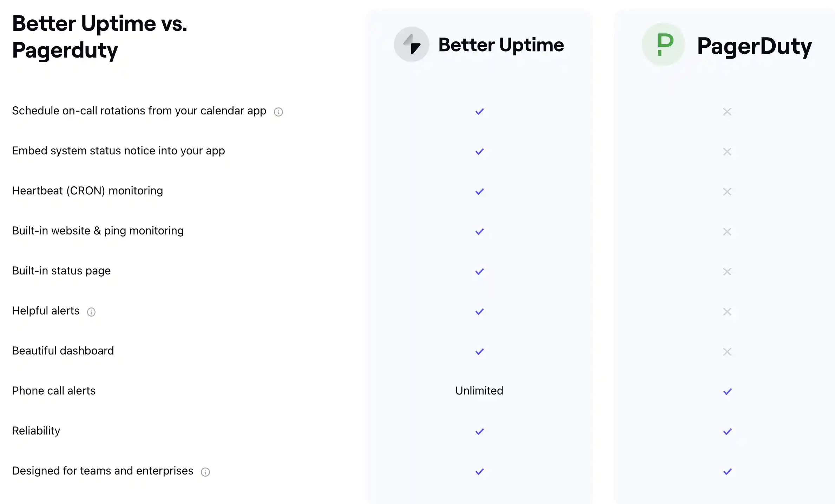Click PagerDuty cross for Built-in status page
Viewport: 835px width, 504px height.
click(727, 272)
